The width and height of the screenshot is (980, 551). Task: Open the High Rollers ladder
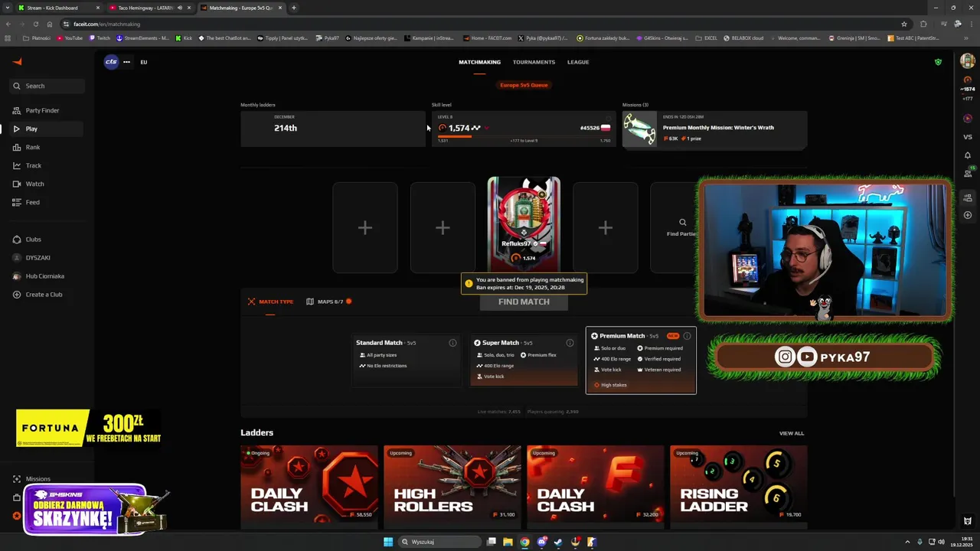pyautogui.click(x=452, y=487)
